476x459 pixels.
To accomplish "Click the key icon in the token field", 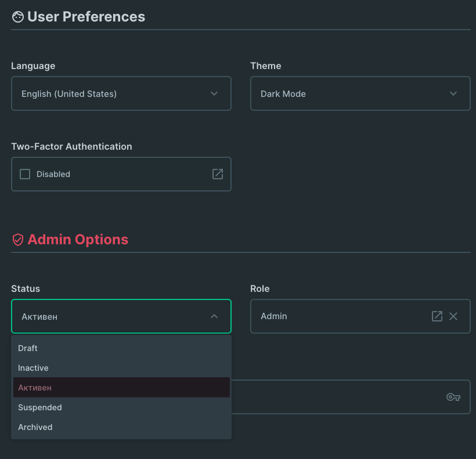I will pyautogui.click(x=453, y=397).
